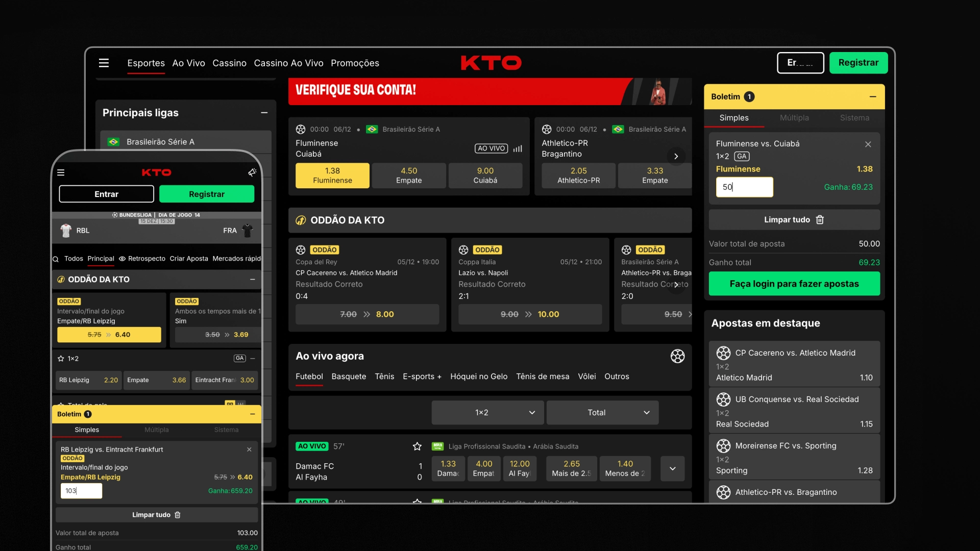Click live stats bars icon for Fluminense
The image size is (980, 551).
point(518,148)
